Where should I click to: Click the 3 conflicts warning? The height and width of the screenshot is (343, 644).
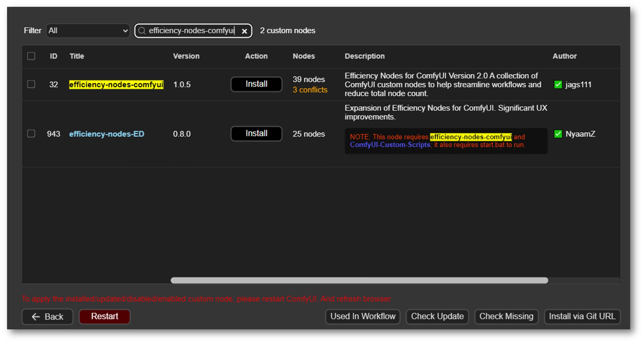click(x=310, y=89)
